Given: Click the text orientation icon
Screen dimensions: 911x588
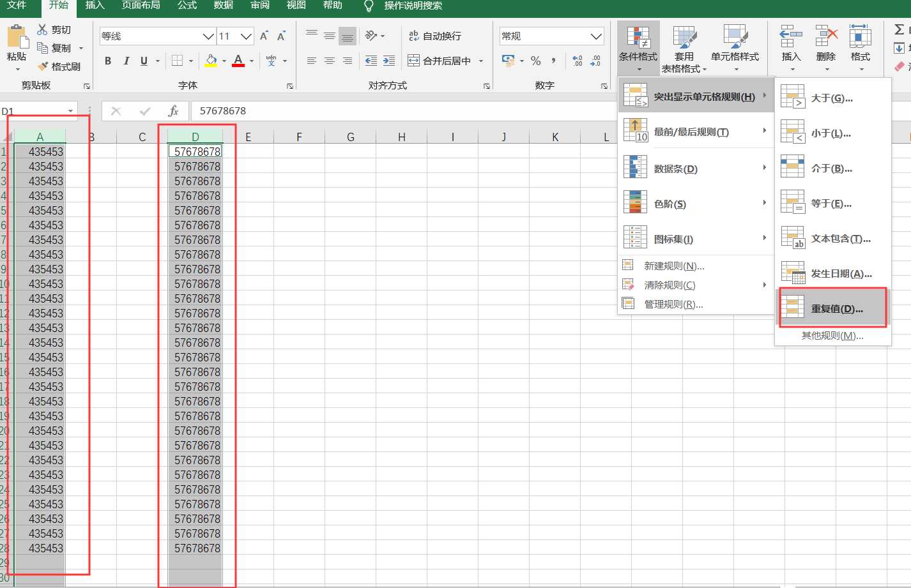Looking at the screenshot, I should [371, 36].
